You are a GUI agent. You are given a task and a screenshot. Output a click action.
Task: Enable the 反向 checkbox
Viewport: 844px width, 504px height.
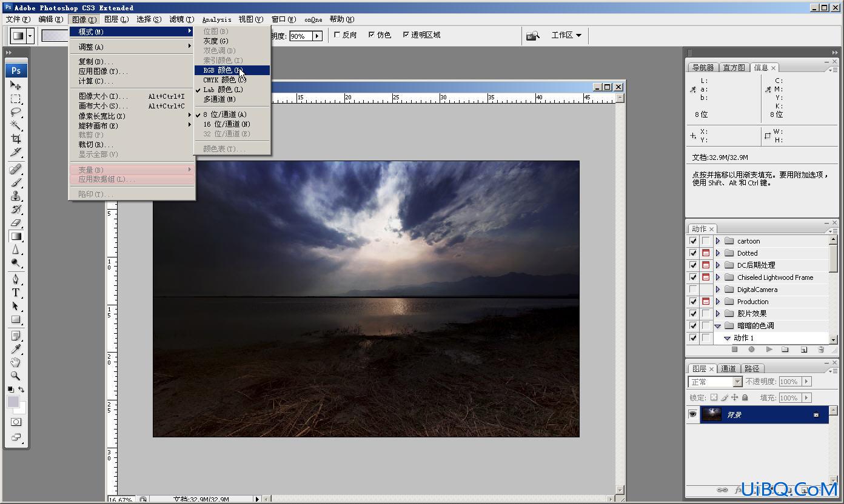[337, 35]
